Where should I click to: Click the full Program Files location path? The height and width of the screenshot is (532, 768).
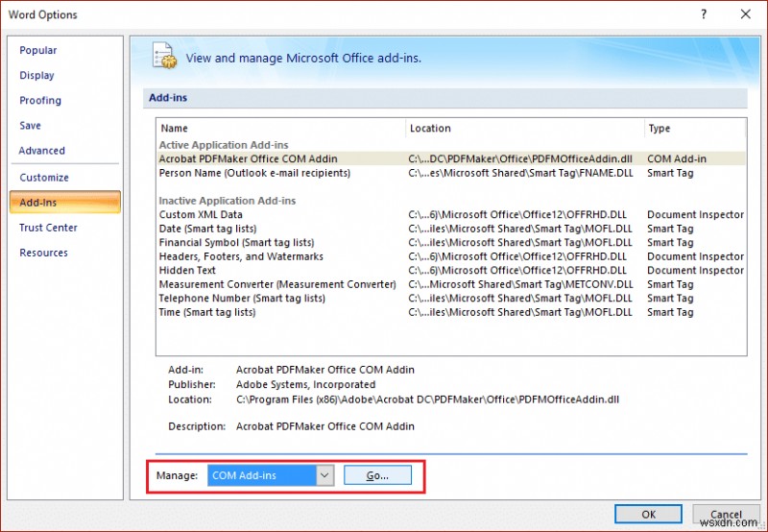(427, 399)
